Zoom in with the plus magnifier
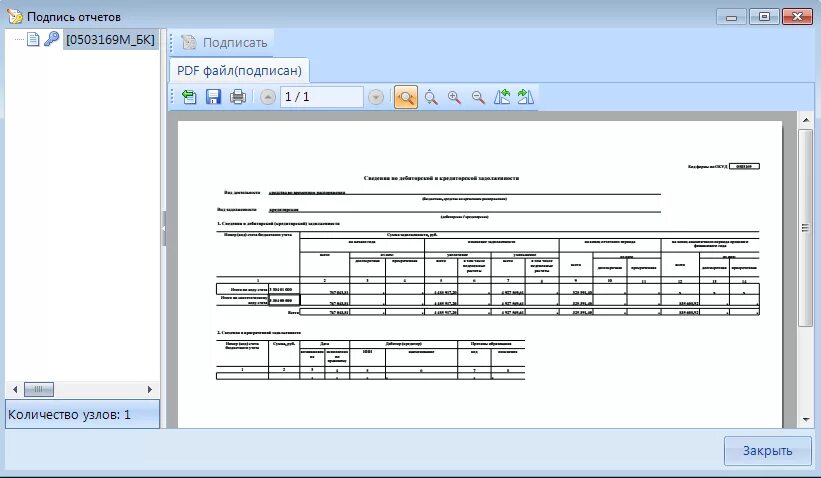 coord(454,97)
